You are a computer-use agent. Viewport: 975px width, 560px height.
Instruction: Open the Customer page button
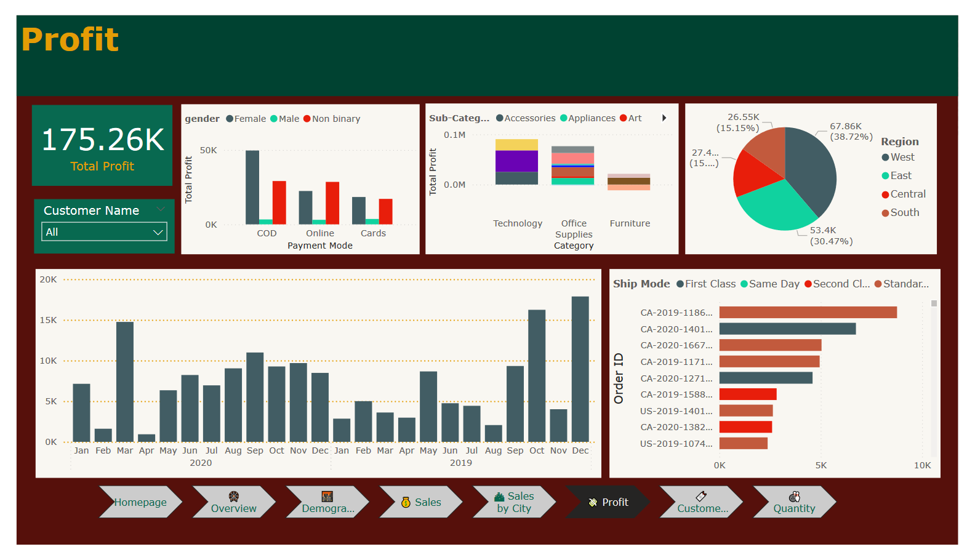pos(701,502)
